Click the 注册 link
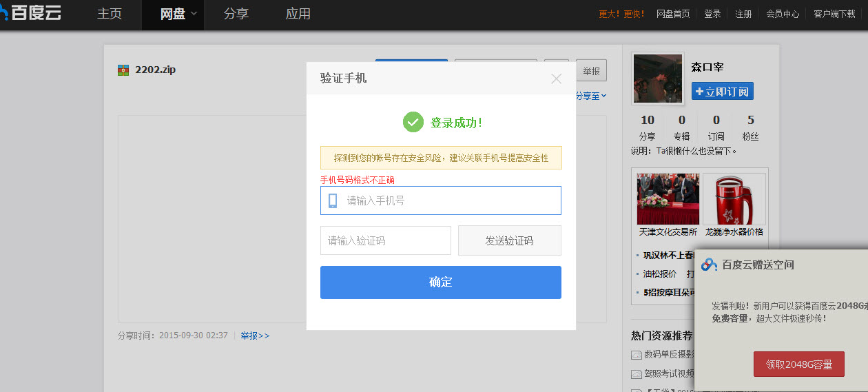 click(x=743, y=14)
